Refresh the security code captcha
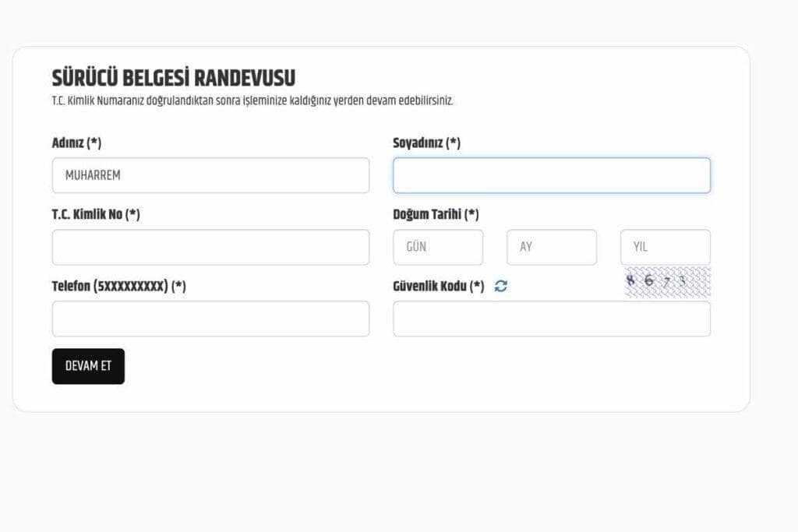The height and width of the screenshot is (532, 798). pyautogui.click(x=501, y=286)
